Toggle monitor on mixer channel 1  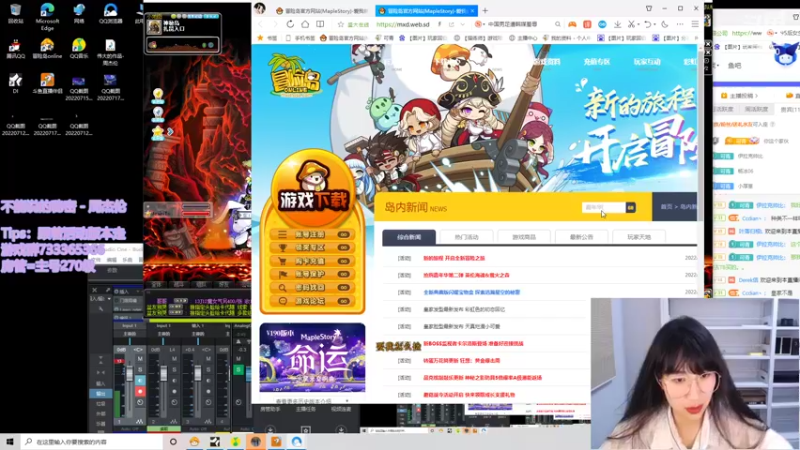(140, 381)
